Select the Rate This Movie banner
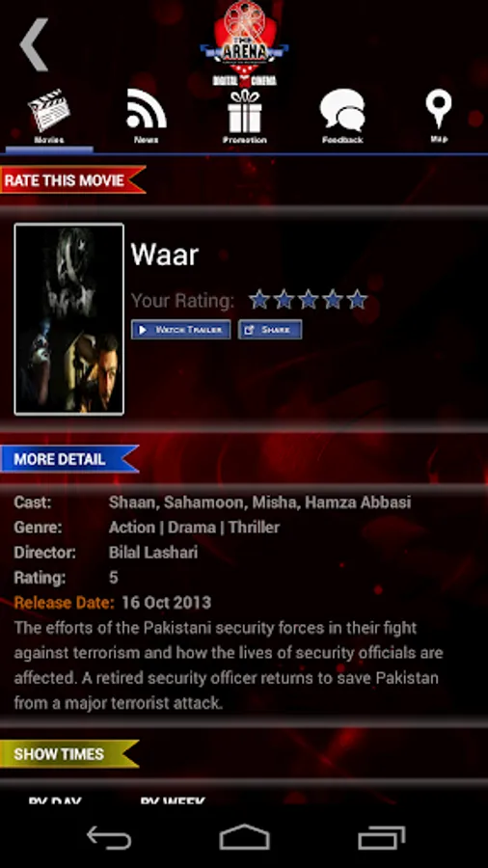 (x=72, y=180)
